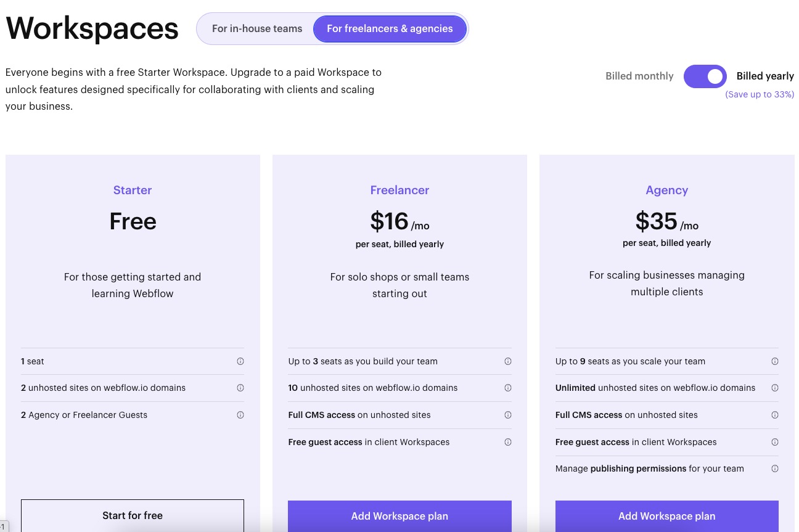Viewport: 799px width, 532px height.
Task: Click info icon for 'Up to 3 seats'
Action: 507,361
